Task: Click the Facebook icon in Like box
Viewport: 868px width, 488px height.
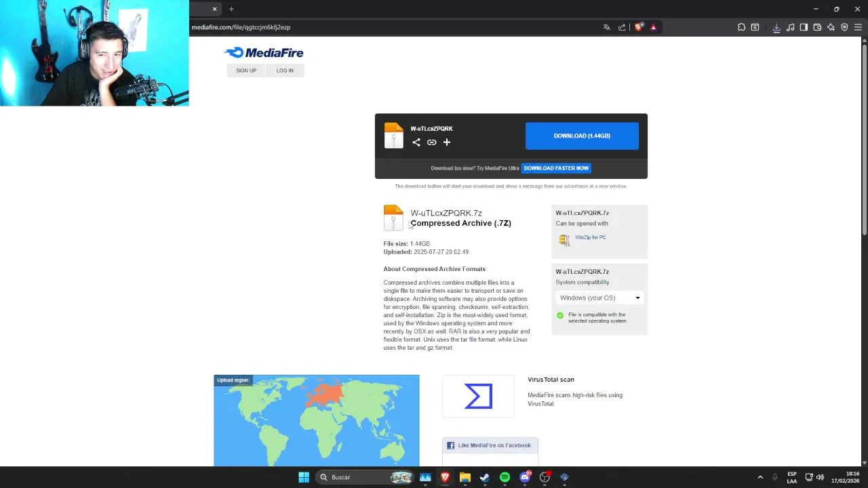Action: click(450, 445)
